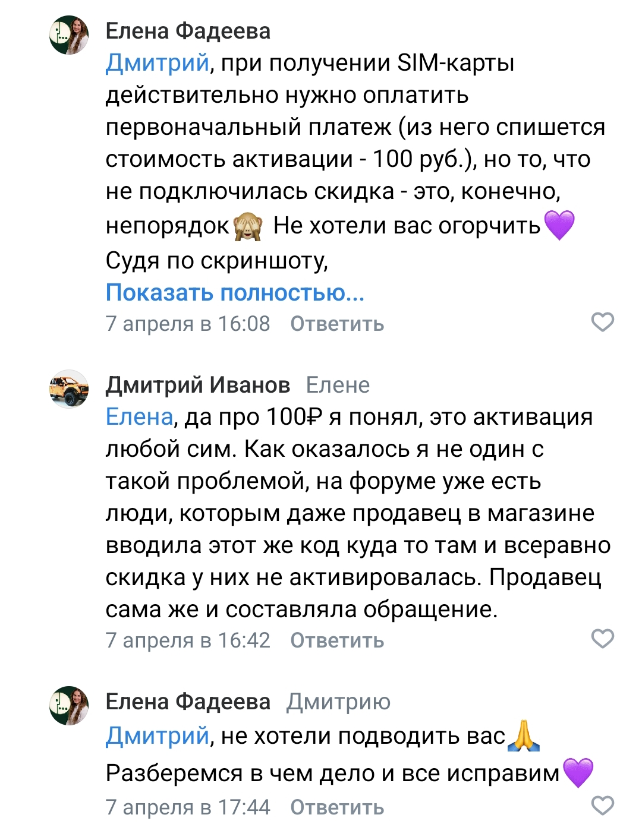Viewport: 642px width, 840px height.
Task: Open the Дмитрий Иванов author name
Action: (x=198, y=385)
